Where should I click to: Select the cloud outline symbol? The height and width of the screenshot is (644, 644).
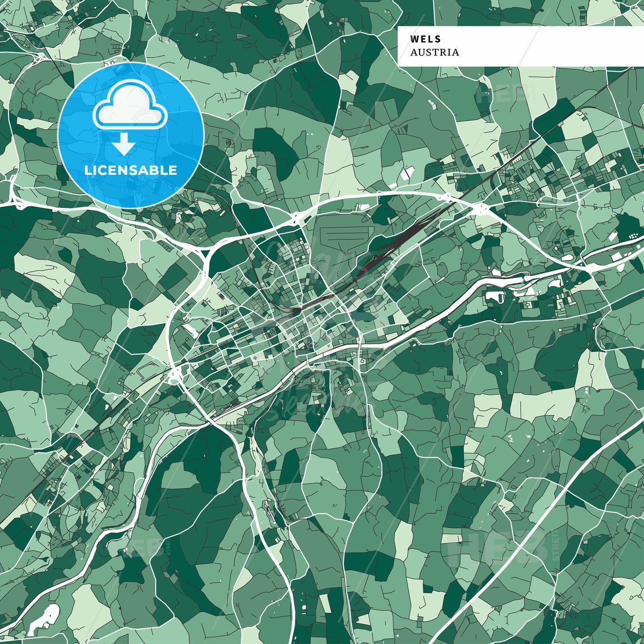point(130,104)
